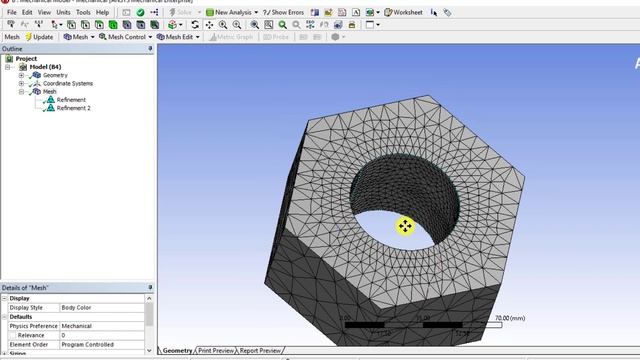Click the Print icon in toolbar

pyautogui.click(x=352, y=25)
